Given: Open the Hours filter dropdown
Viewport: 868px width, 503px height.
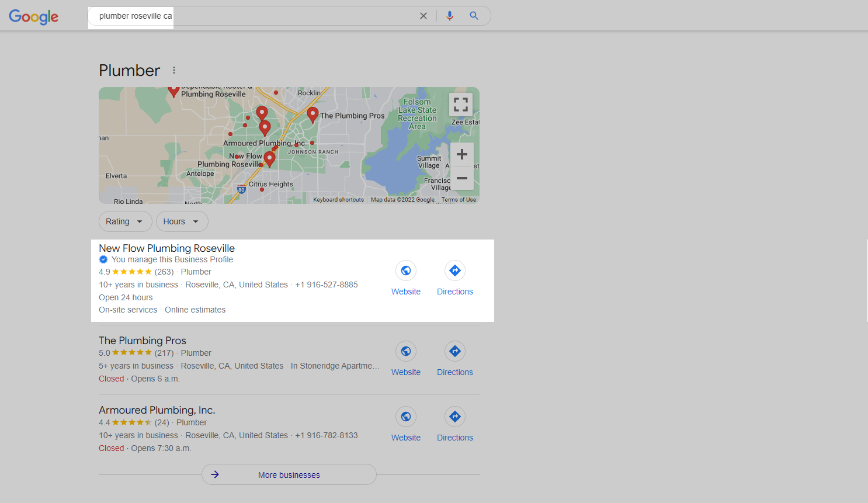Looking at the screenshot, I should pyautogui.click(x=182, y=221).
